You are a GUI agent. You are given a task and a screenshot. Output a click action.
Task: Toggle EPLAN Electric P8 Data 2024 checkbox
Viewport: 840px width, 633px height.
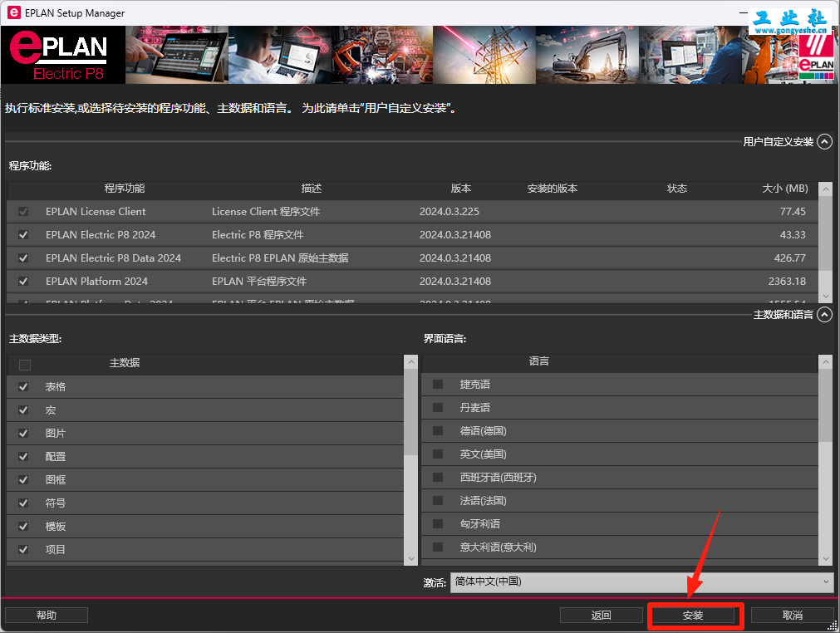(23, 258)
